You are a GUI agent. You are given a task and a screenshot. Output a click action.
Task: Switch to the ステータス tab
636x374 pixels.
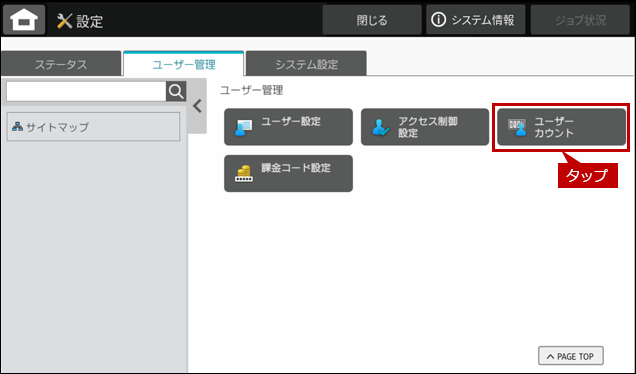coord(61,64)
